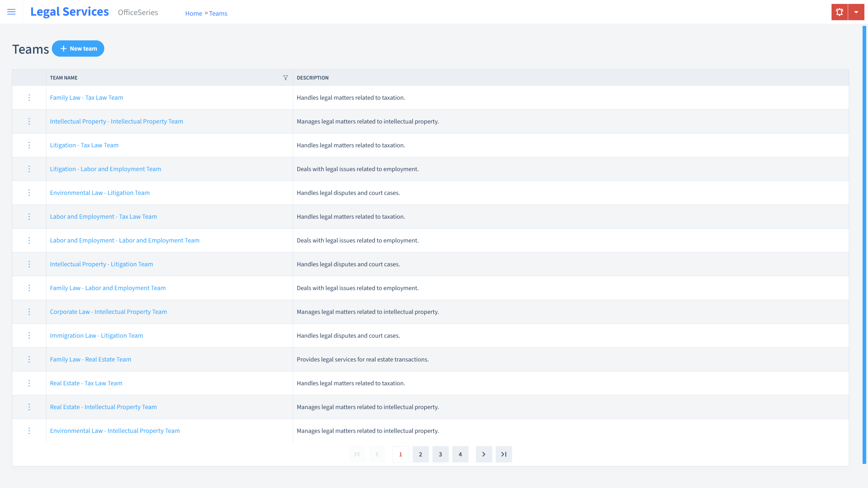Click the three-dot menu for Litigation - Labor and Employment Team

[29, 169]
